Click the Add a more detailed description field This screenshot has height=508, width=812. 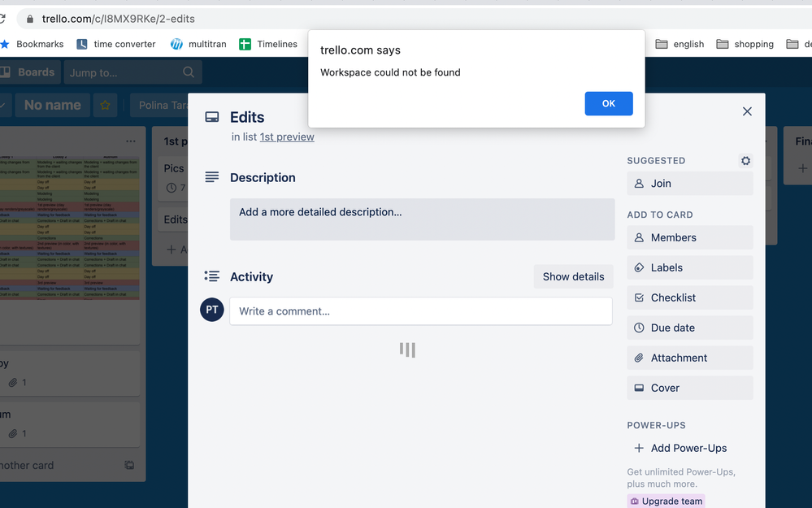(x=422, y=219)
